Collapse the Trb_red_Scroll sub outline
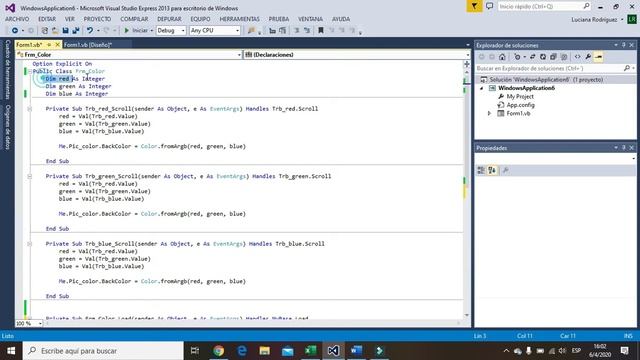 (29, 109)
